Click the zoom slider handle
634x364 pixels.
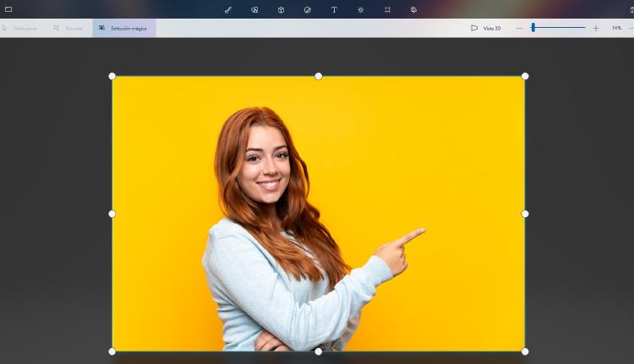[533, 28]
